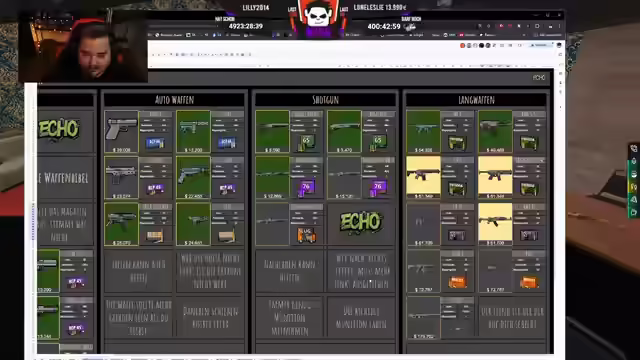The height and width of the screenshot is (360, 640).
Task: Click the blue ammo box beside the gray pistol
Action: (x=155, y=142)
